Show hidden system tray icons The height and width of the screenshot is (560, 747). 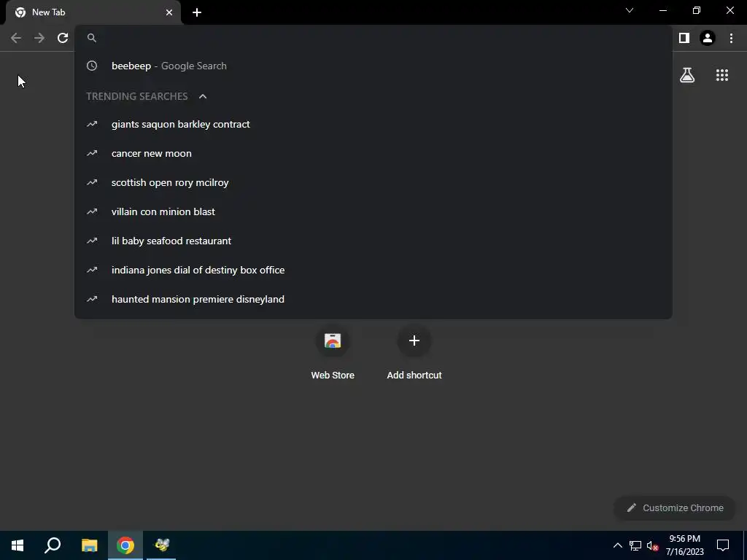pos(617,545)
